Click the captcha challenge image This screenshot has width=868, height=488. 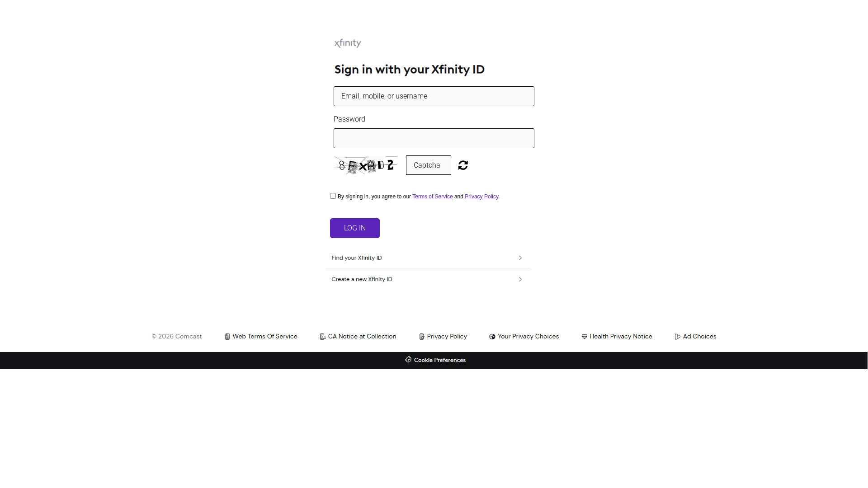coord(365,165)
